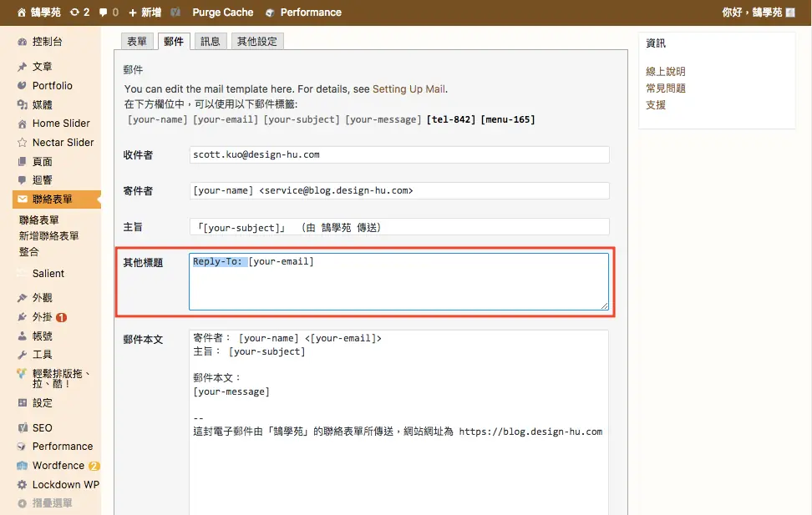Open the 聯絡表單 submenu item

pyautogui.click(x=38, y=220)
